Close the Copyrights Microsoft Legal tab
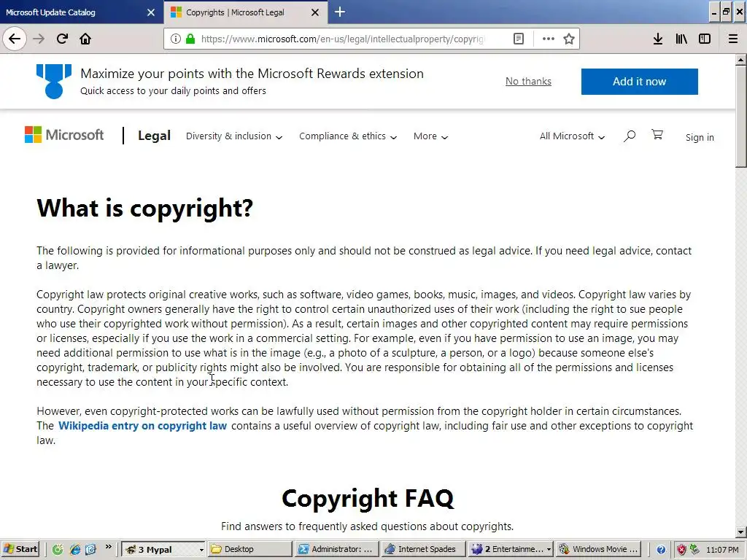 pos(315,12)
